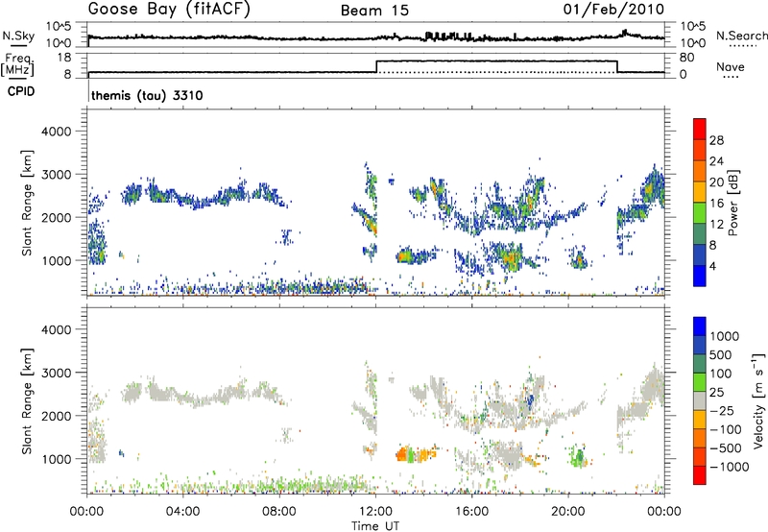Select the 'N.Sky' legend label
768x532 pixels.
tap(18, 36)
